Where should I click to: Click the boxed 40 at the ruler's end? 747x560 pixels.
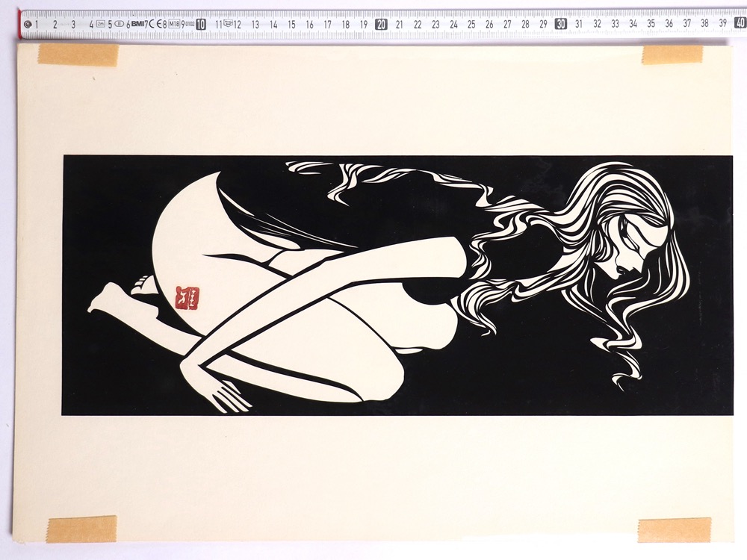click(x=740, y=23)
